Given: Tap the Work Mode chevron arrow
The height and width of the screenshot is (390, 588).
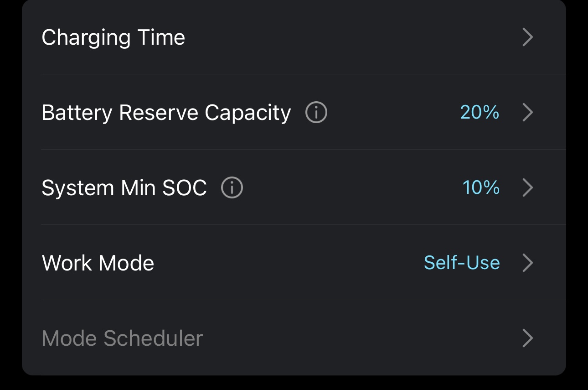Looking at the screenshot, I should 527,263.
